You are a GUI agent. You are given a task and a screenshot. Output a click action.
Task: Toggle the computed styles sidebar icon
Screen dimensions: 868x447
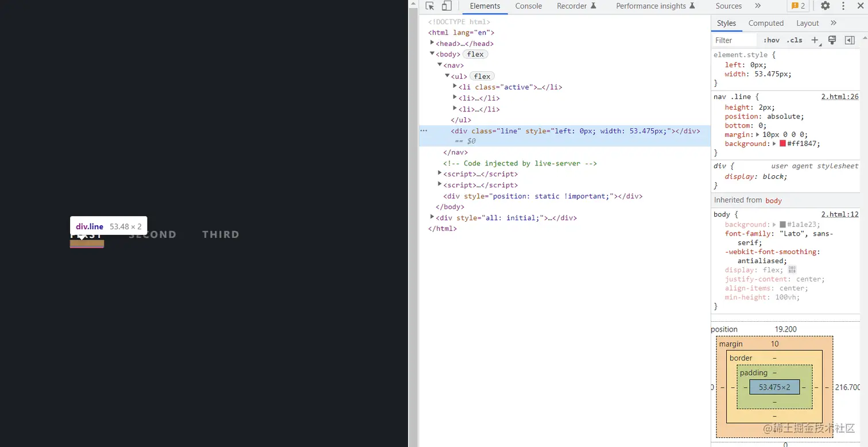pyautogui.click(x=850, y=40)
